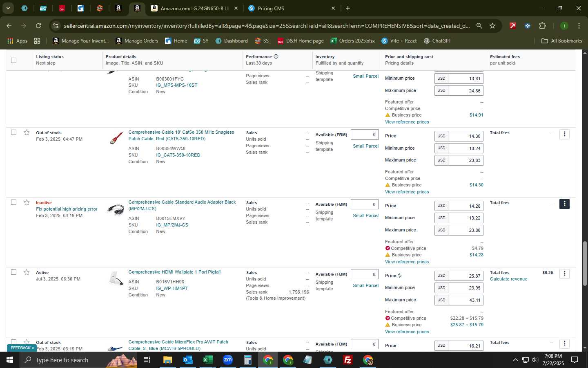588x368 pixels.
Task: Open actions menu for HDMI Wallplate listing
Action: (x=564, y=274)
